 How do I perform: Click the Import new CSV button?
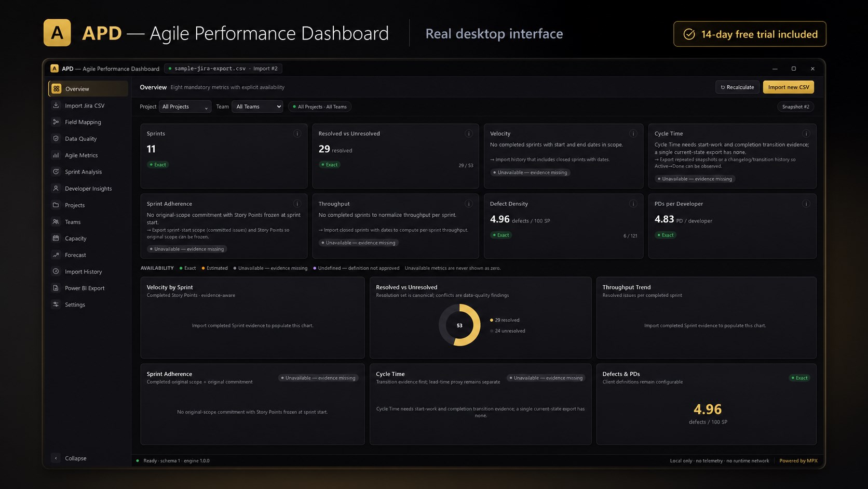[x=788, y=87]
